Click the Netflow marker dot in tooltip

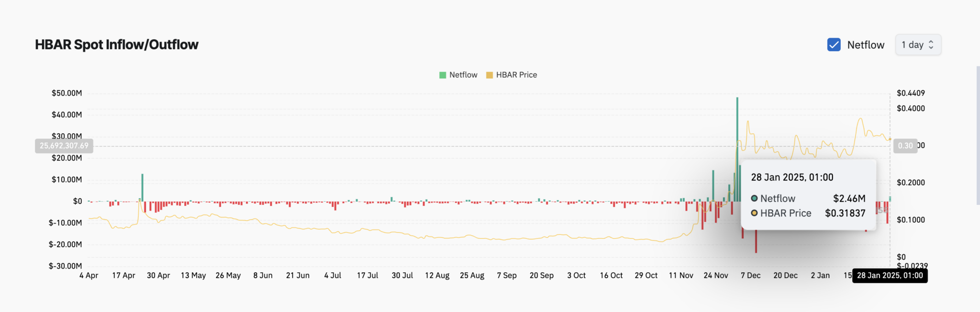coord(754,198)
